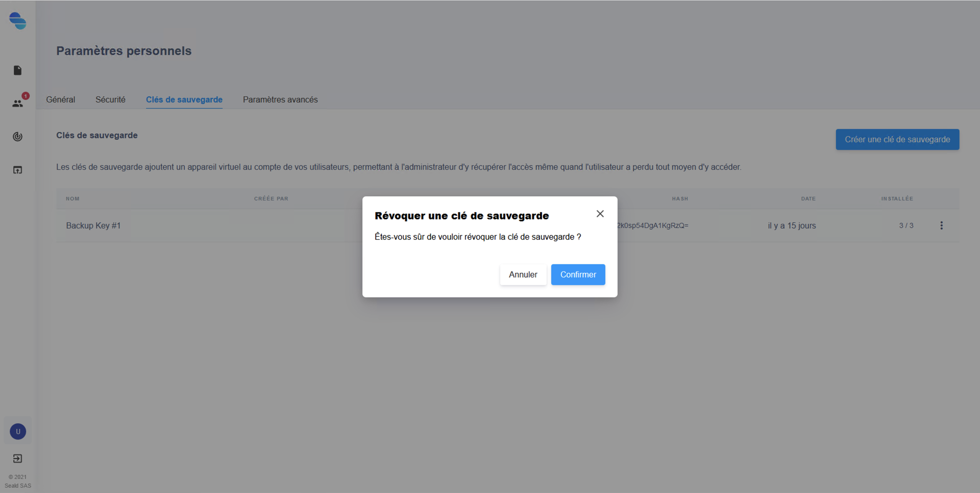980x493 pixels.
Task: Click Créer une clé de sauvegarde button
Action: pyautogui.click(x=897, y=139)
